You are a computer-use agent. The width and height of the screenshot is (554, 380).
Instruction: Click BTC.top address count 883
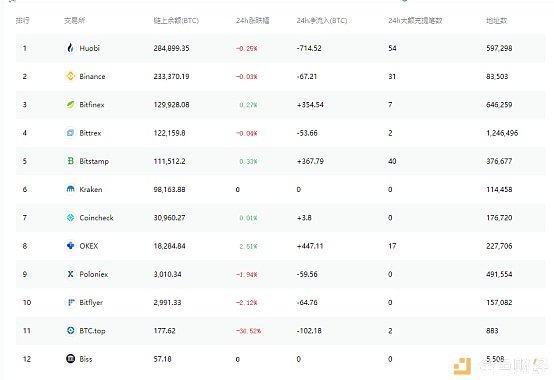492,331
